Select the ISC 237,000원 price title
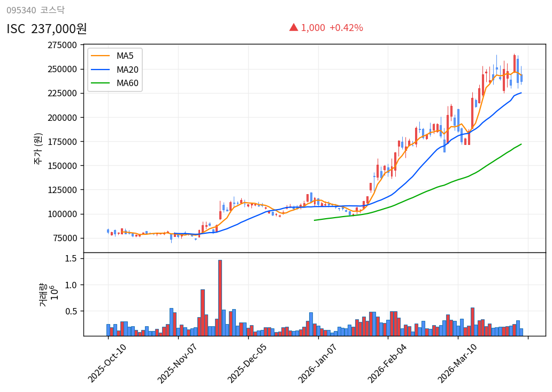The height and width of the screenshot is (392, 552). pos(47,29)
